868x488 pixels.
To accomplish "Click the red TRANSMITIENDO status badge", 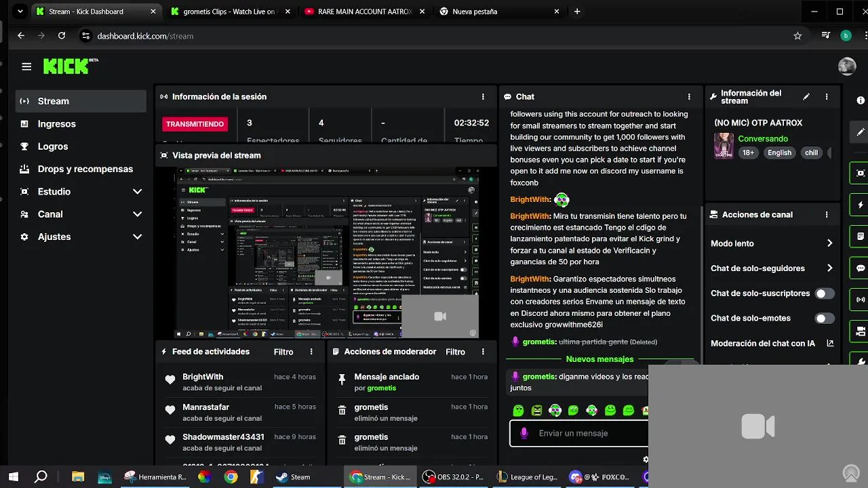I will click(x=195, y=124).
